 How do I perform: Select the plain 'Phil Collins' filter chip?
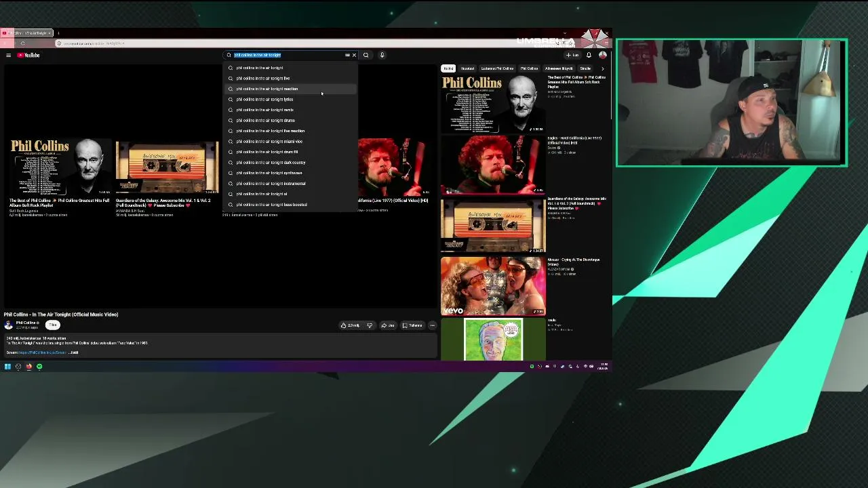click(529, 68)
